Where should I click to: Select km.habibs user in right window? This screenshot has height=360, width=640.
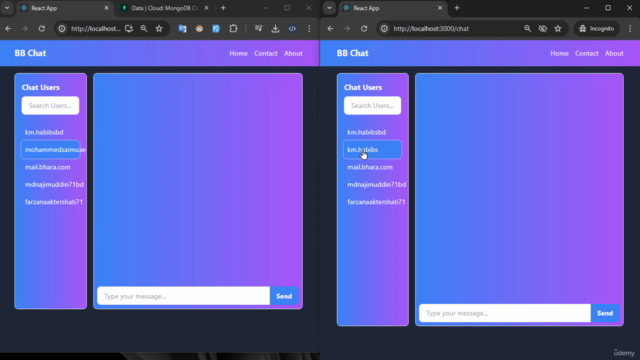pyautogui.click(x=372, y=150)
